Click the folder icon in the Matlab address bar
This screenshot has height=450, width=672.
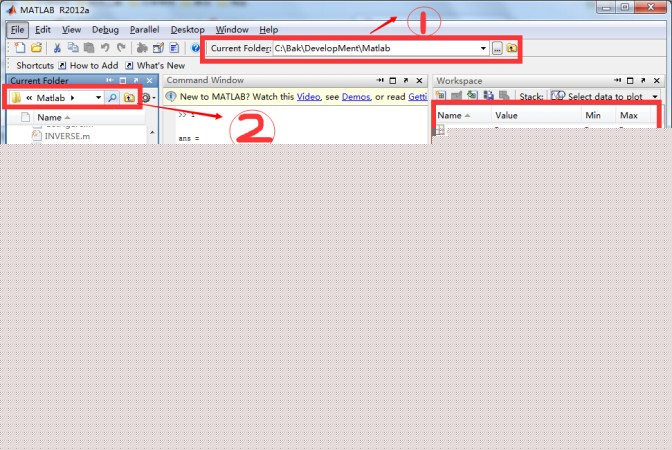point(16,98)
